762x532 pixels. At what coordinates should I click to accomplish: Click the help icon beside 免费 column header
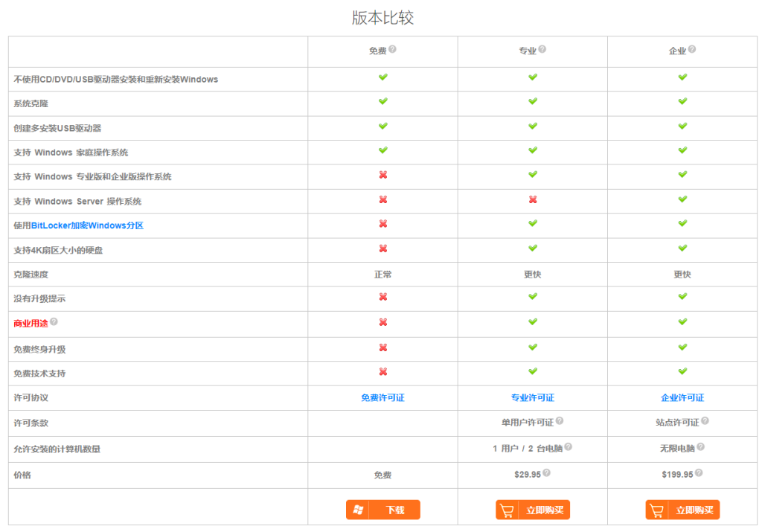[394, 48]
